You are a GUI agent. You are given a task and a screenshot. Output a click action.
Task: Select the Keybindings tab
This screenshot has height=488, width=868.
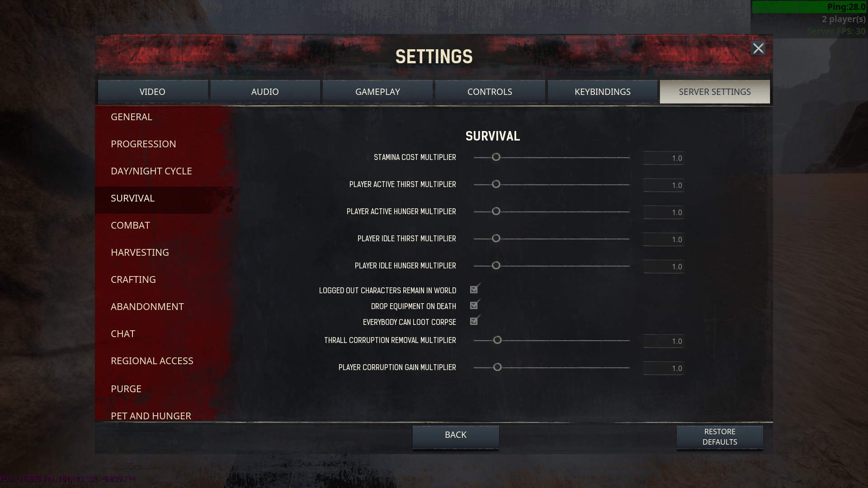[602, 92]
